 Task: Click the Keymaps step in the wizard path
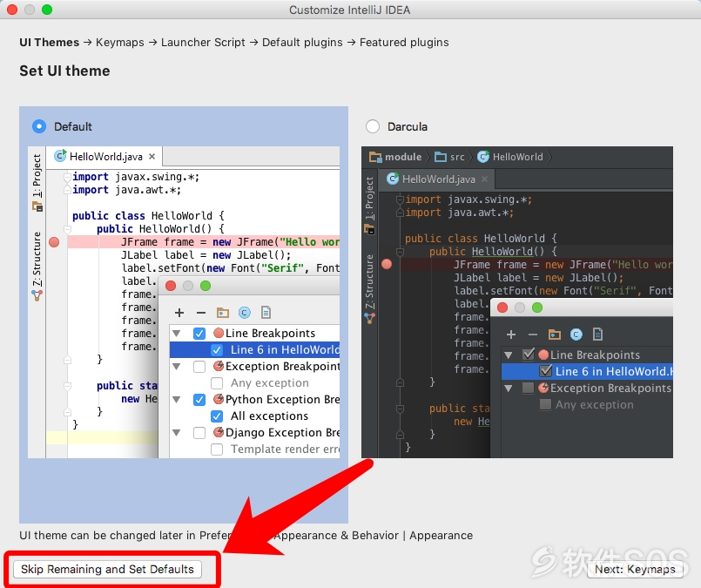click(x=120, y=43)
